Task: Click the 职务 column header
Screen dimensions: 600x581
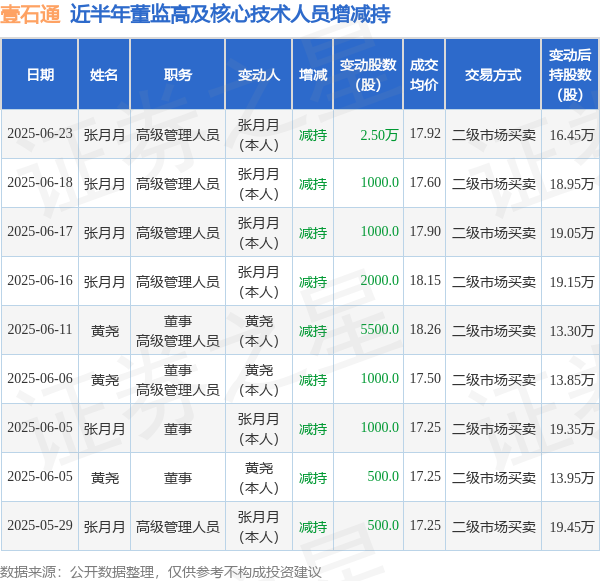Action: click(178, 75)
